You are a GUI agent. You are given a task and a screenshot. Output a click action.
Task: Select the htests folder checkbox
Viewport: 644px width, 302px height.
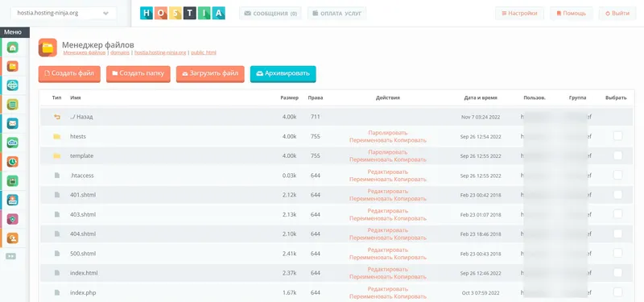coord(617,136)
